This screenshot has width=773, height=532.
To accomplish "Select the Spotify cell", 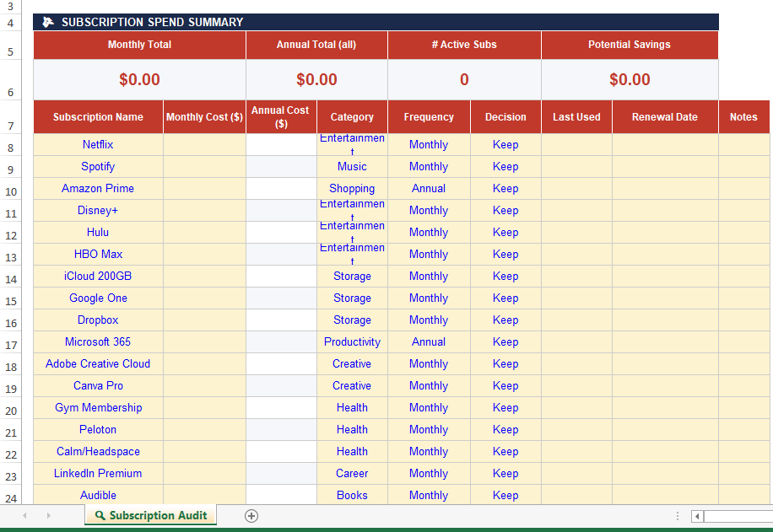I will tap(98, 166).
